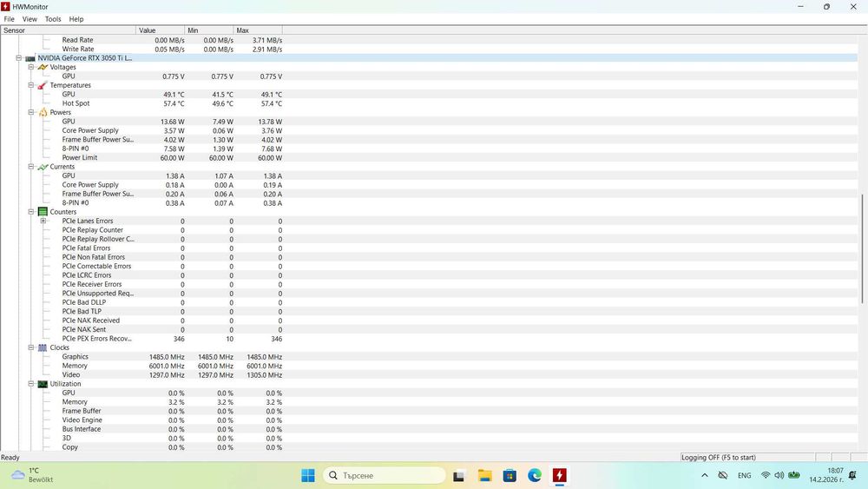Click the Max column header
The image size is (868, 489).
pos(258,30)
